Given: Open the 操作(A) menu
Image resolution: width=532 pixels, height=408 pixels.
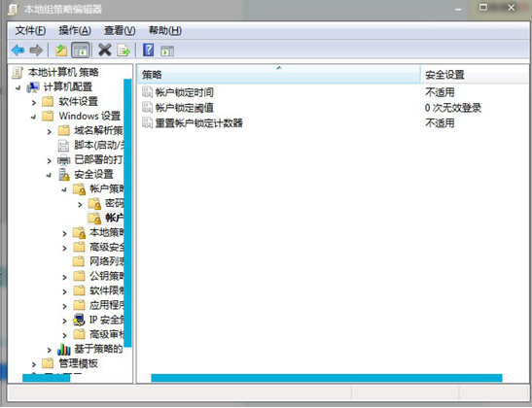Looking at the screenshot, I should pos(75,31).
